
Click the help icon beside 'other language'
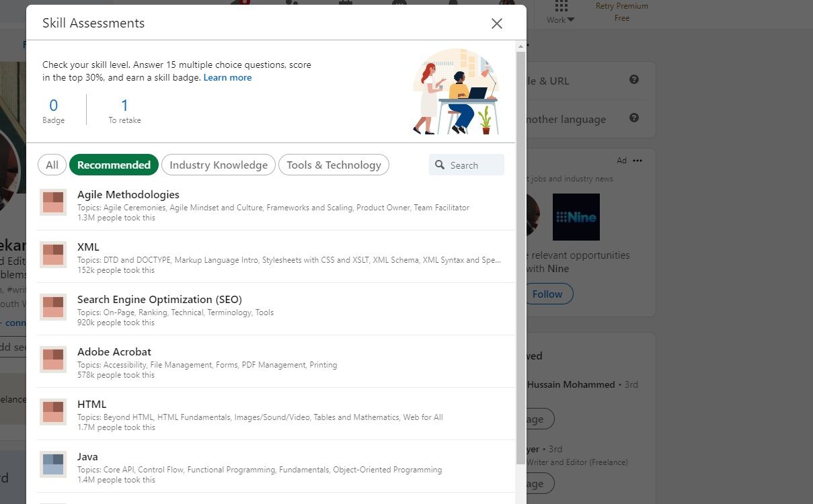pyautogui.click(x=633, y=118)
